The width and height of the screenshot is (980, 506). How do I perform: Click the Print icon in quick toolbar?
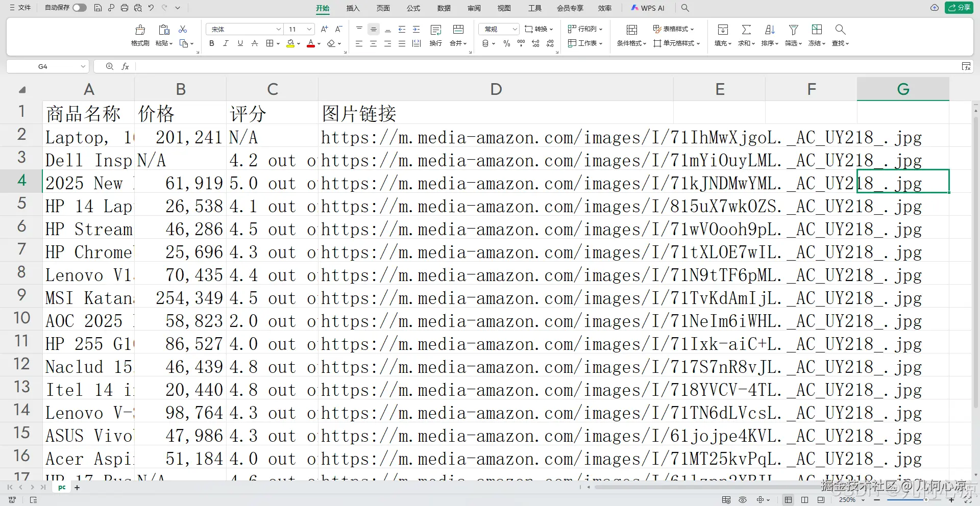point(125,8)
